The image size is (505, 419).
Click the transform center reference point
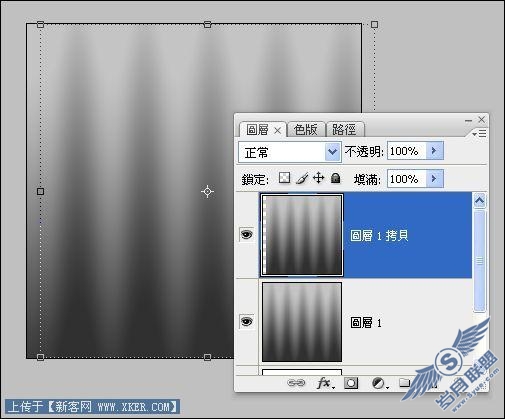coord(207,192)
